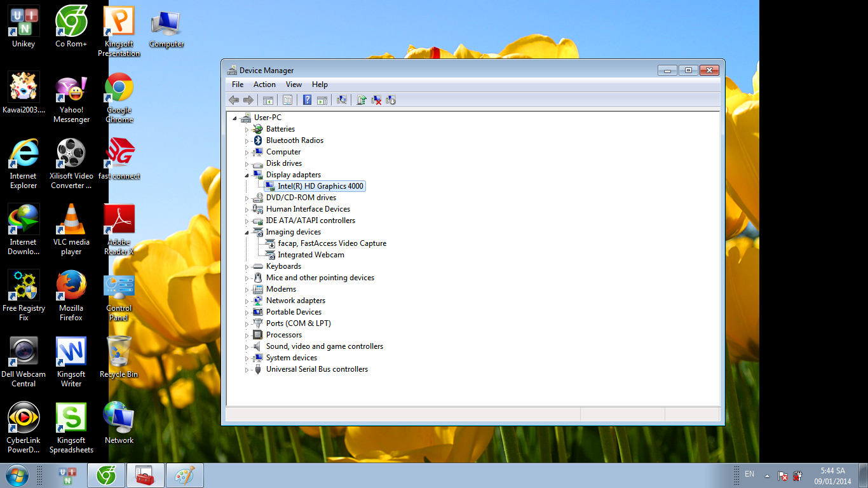The width and height of the screenshot is (868, 488).
Task: Expand the Keyboards category
Action: point(247,267)
